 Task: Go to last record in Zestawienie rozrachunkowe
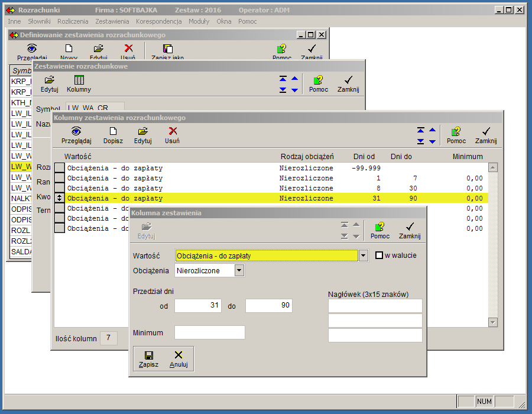[x=283, y=89]
